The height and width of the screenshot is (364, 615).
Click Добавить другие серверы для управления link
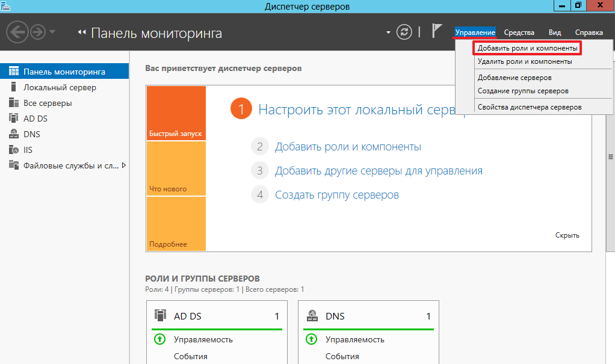(x=379, y=171)
